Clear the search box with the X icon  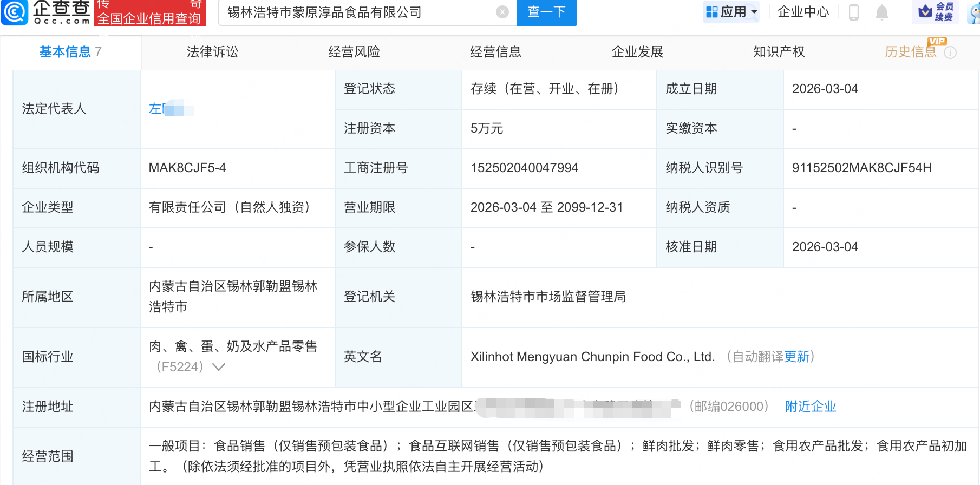[x=502, y=12]
